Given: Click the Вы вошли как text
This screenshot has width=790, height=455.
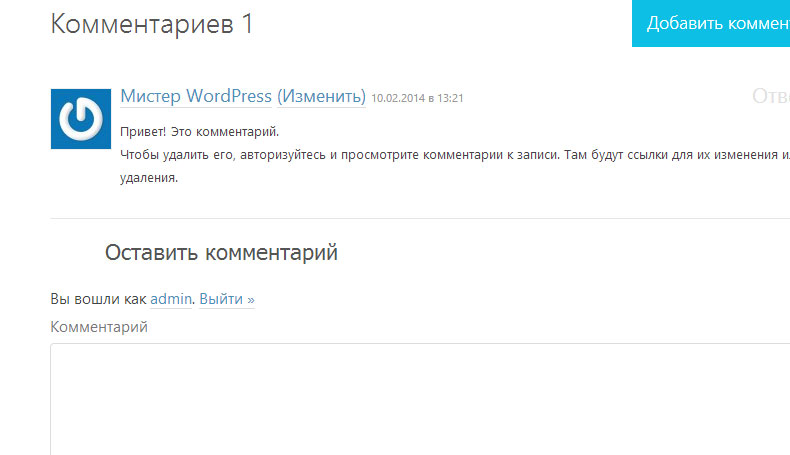Looking at the screenshot, I should (x=98, y=299).
